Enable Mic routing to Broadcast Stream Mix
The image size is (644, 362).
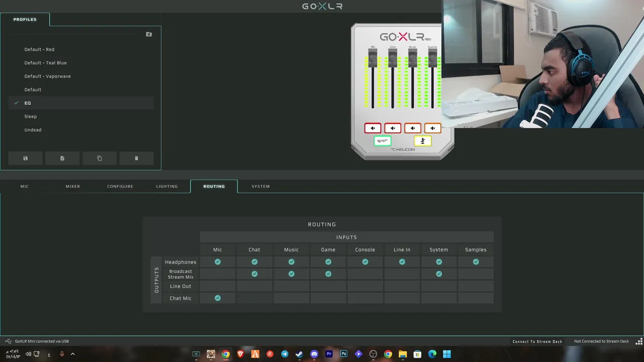(217, 274)
